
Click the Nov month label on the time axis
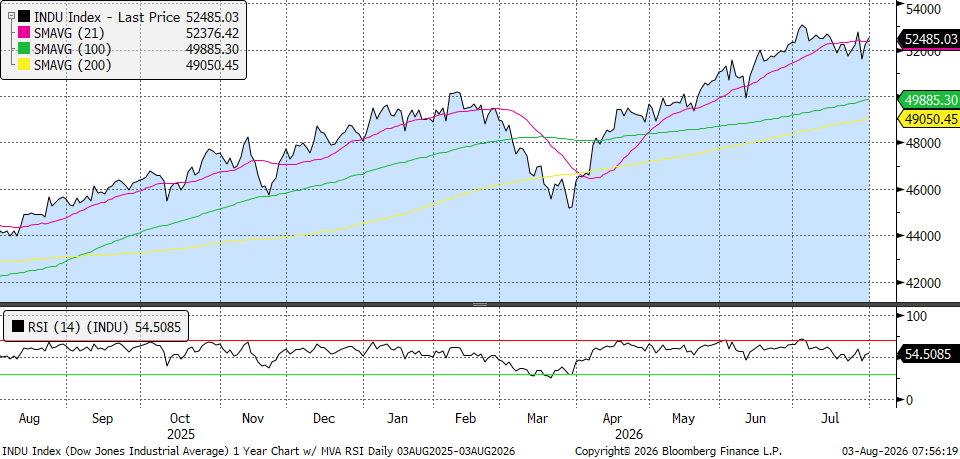coord(252,419)
